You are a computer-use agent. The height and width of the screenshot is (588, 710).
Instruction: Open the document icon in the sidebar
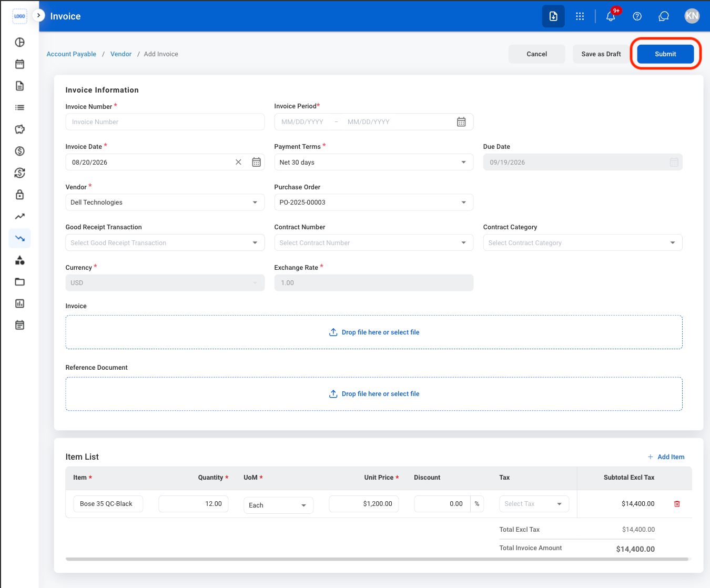coord(19,86)
